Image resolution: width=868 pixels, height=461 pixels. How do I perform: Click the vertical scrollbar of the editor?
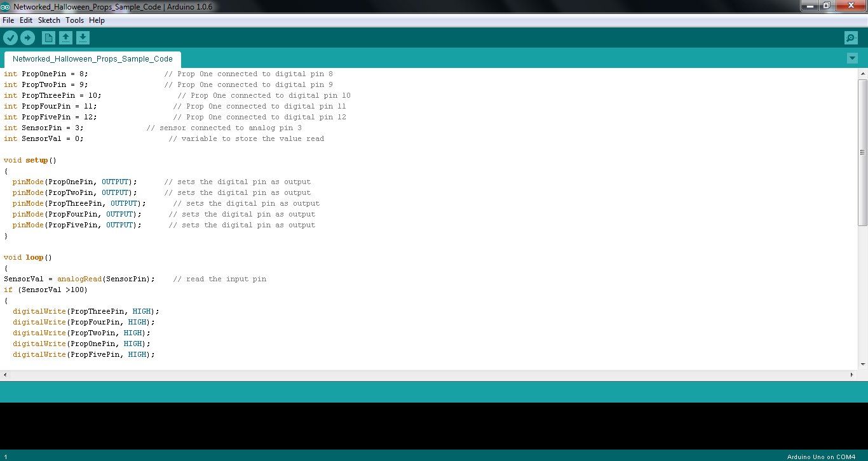pos(862,152)
